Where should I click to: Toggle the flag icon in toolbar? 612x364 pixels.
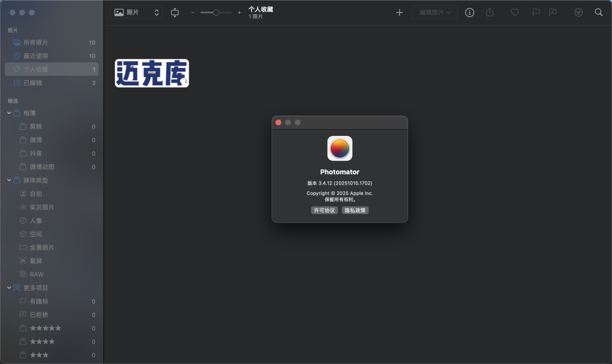click(x=535, y=12)
